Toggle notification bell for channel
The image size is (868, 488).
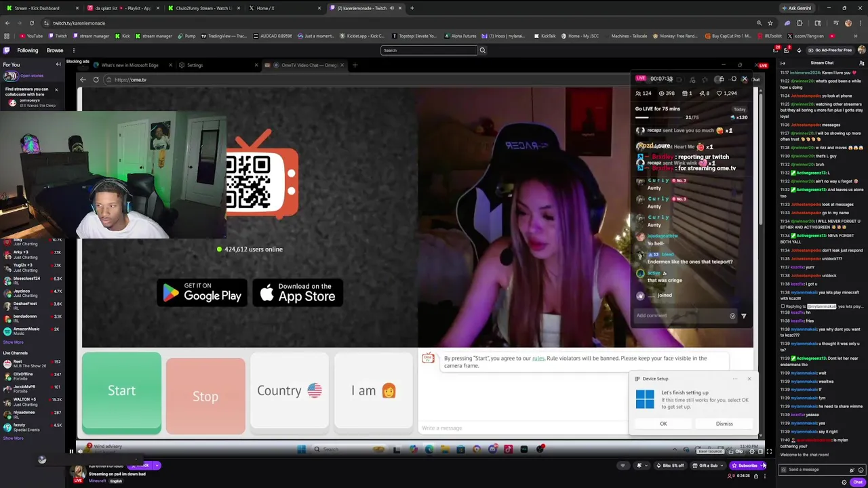click(x=639, y=466)
